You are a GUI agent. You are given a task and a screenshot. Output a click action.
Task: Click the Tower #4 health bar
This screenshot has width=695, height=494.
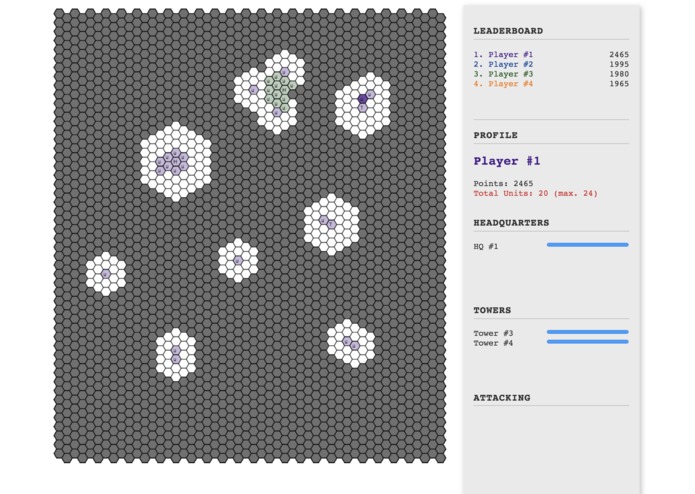pyautogui.click(x=587, y=342)
